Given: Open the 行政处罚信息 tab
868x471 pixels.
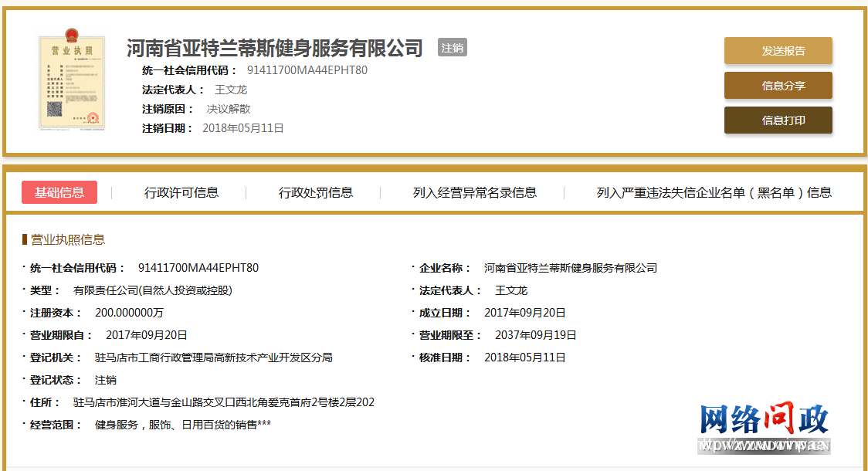Looking at the screenshot, I should pyautogui.click(x=316, y=192).
